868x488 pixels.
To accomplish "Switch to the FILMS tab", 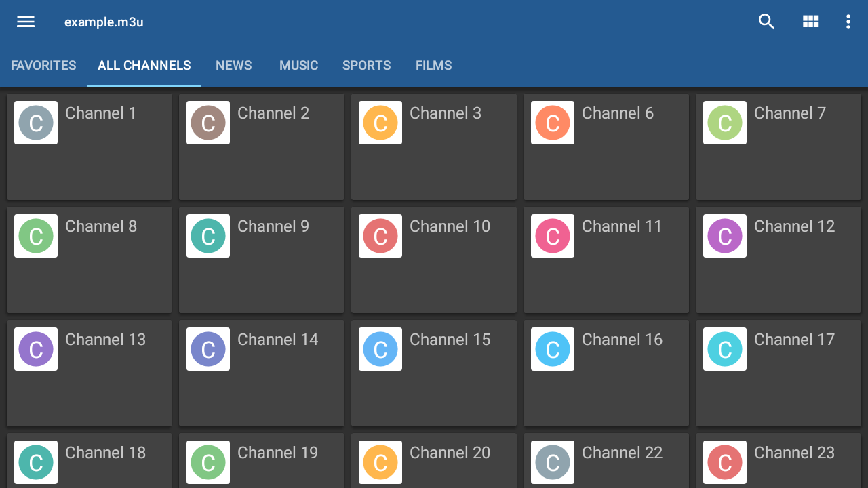I will click(x=433, y=65).
